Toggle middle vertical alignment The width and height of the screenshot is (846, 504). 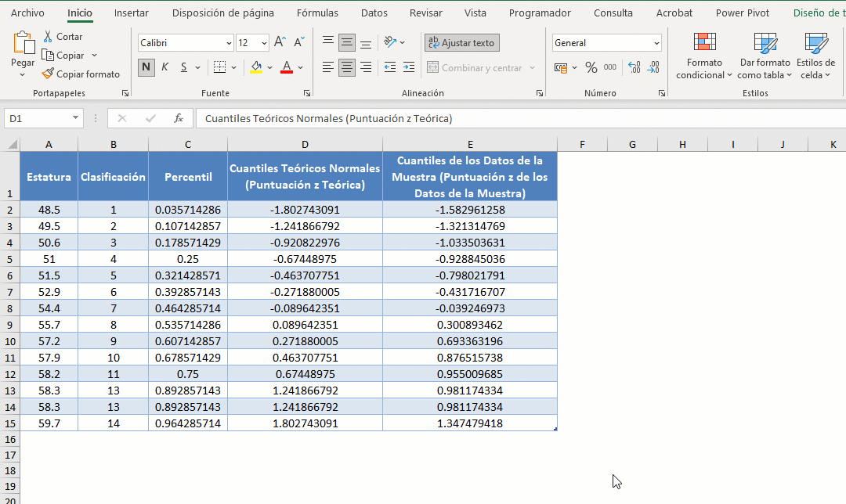[x=347, y=42]
